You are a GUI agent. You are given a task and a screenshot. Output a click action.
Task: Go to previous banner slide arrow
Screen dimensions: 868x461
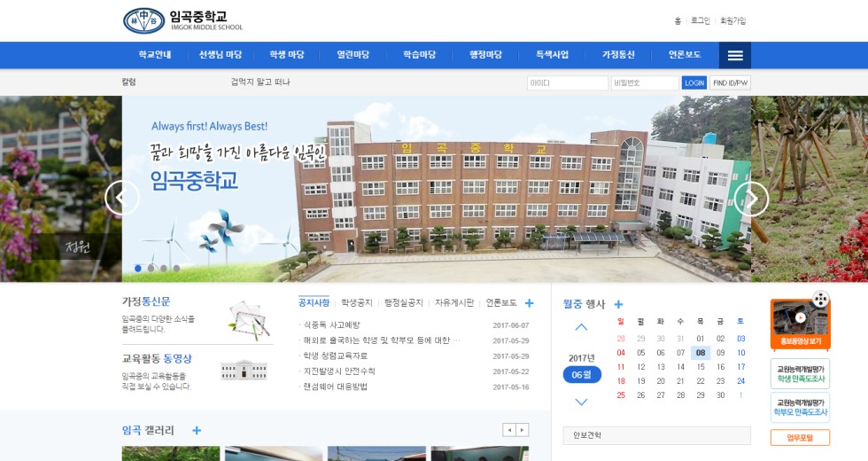tap(122, 199)
